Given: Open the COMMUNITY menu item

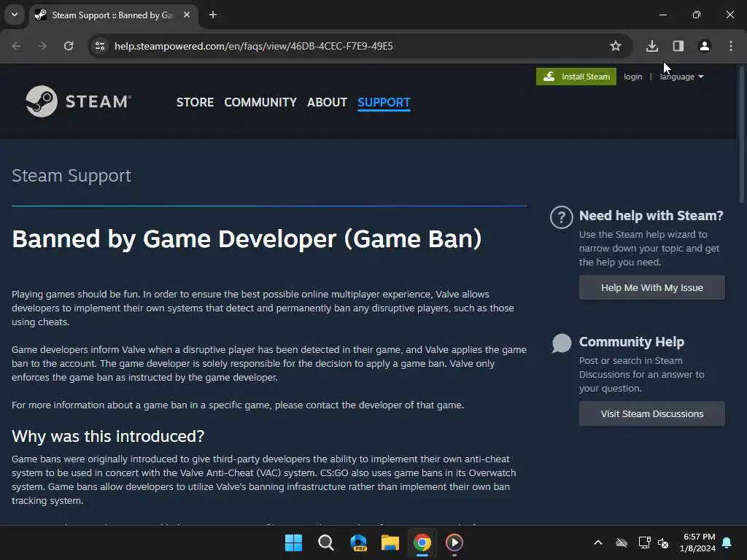Looking at the screenshot, I should pyautogui.click(x=260, y=102).
